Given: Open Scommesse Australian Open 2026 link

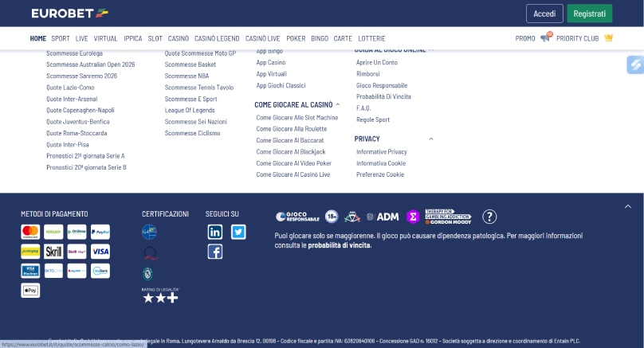Looking at the screenshot, I should [90, 65].
